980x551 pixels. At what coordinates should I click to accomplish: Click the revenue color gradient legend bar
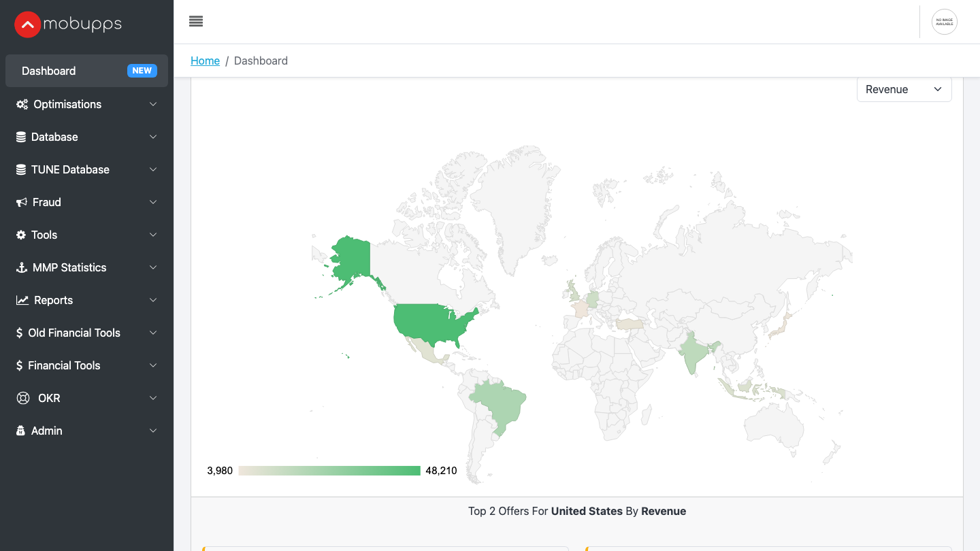click(x=329, y=471)
